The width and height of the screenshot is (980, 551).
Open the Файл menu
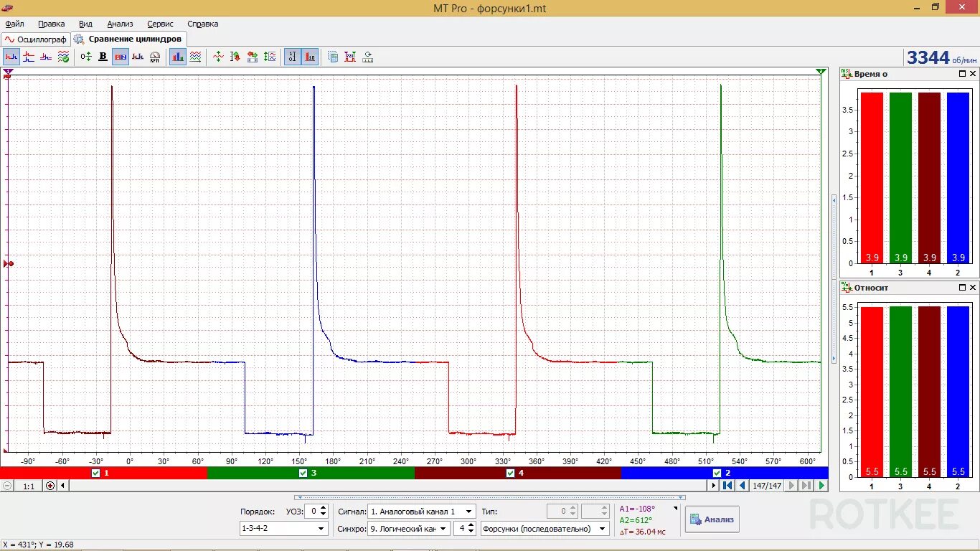tap(14, 24)
